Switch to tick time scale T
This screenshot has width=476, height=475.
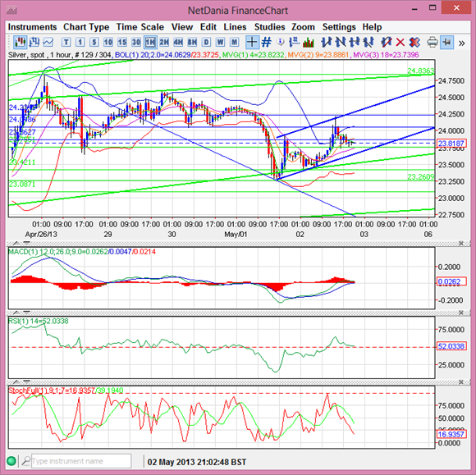pyautogui.click(x=66, y=42)
